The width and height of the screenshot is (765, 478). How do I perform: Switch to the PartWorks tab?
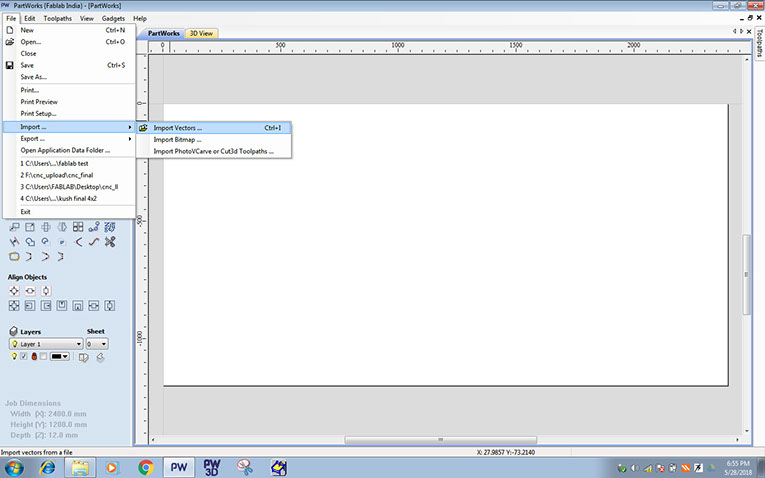[163, 33]
